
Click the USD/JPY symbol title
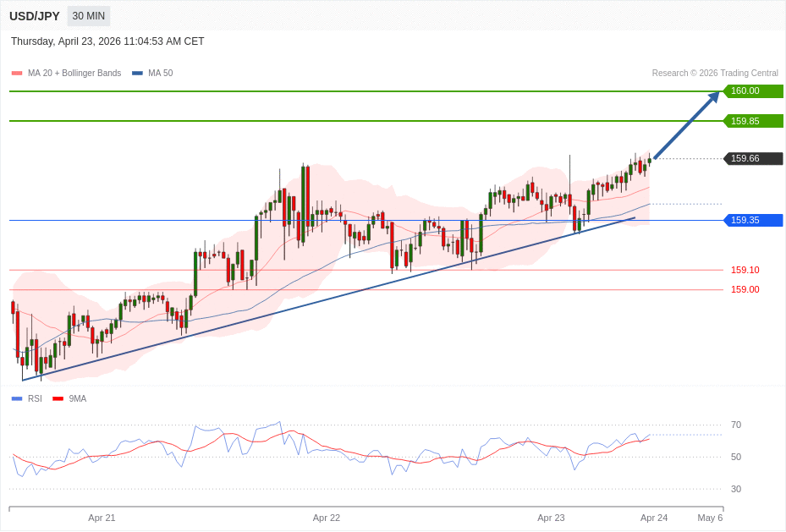[35, 16]
